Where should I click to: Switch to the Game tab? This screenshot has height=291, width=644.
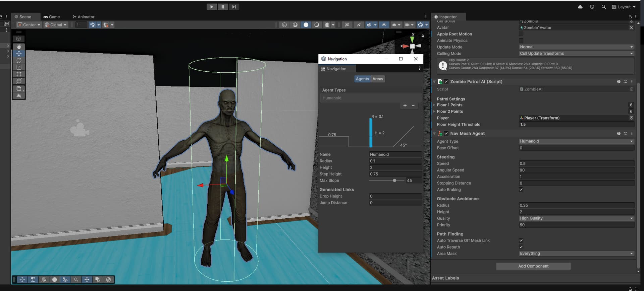tap(52, 17)
